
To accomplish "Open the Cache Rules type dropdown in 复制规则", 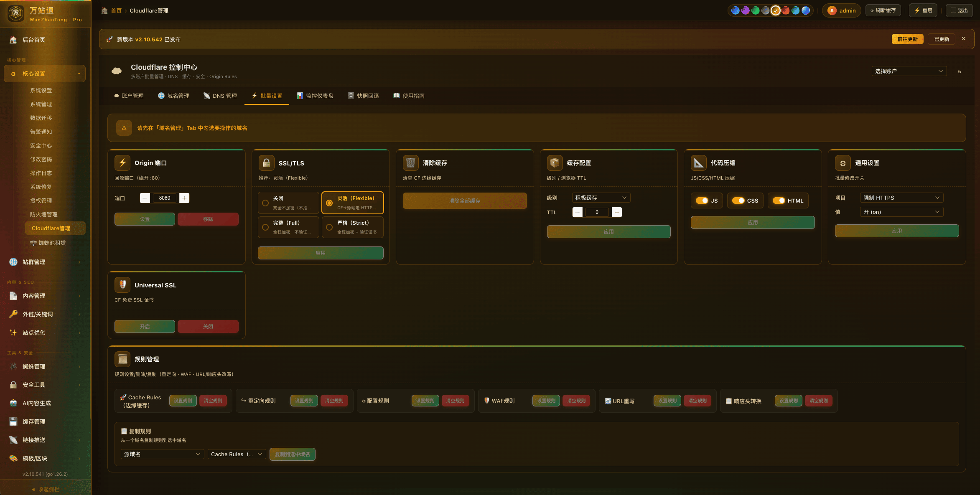I will tap(237, 454).
